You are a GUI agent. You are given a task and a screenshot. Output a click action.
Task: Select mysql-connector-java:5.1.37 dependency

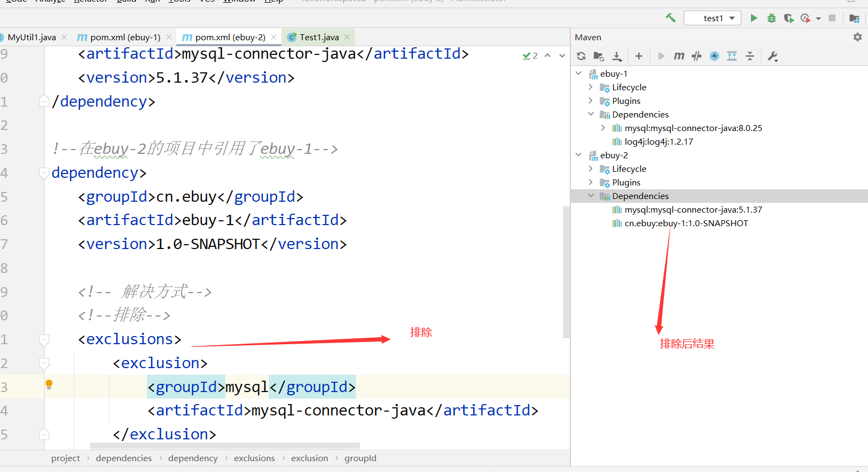click(x=693, y=209)
